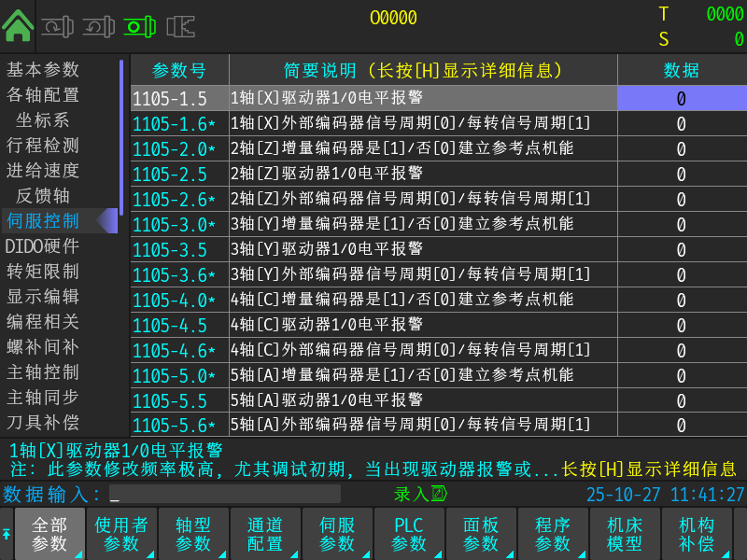The image size is (747, 560).
Task: Switch to the 轴型参数 tab
Action: coord(193,534)
